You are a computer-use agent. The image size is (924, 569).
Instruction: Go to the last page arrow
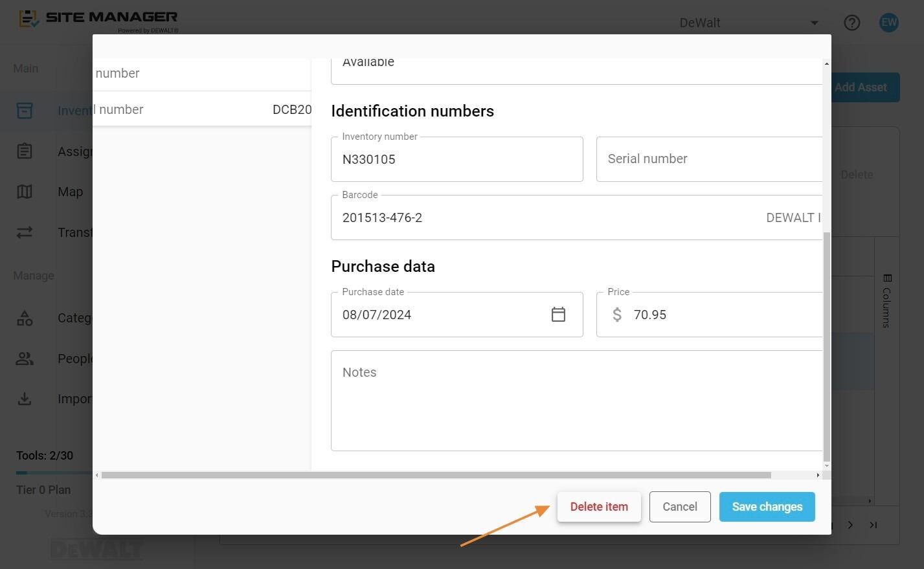pyautogui.click(x=873, y=525)
